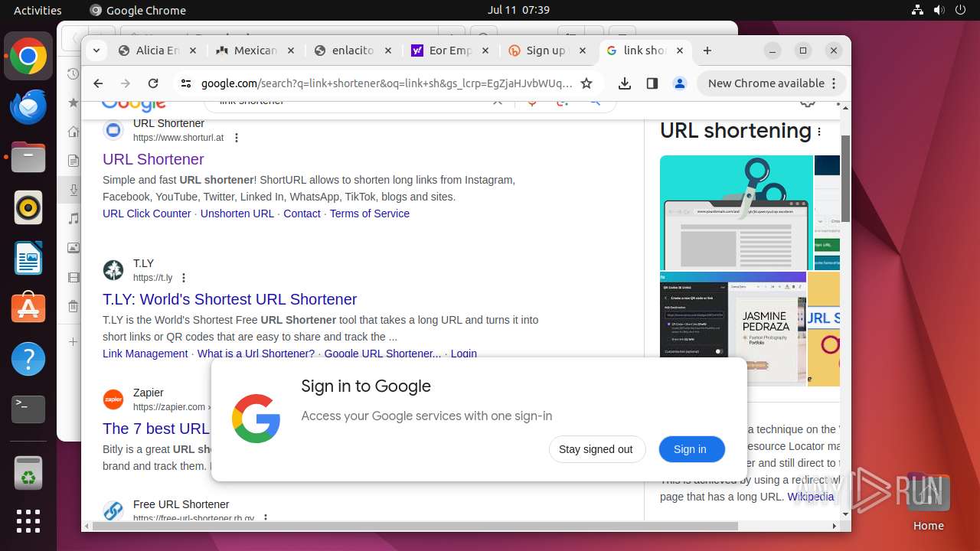Open Google quick settings gear icon

point(808,103)
